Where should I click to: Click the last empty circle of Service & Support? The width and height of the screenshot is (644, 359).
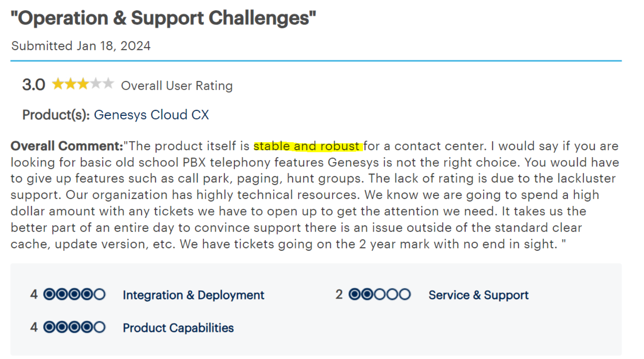(405, 294)
